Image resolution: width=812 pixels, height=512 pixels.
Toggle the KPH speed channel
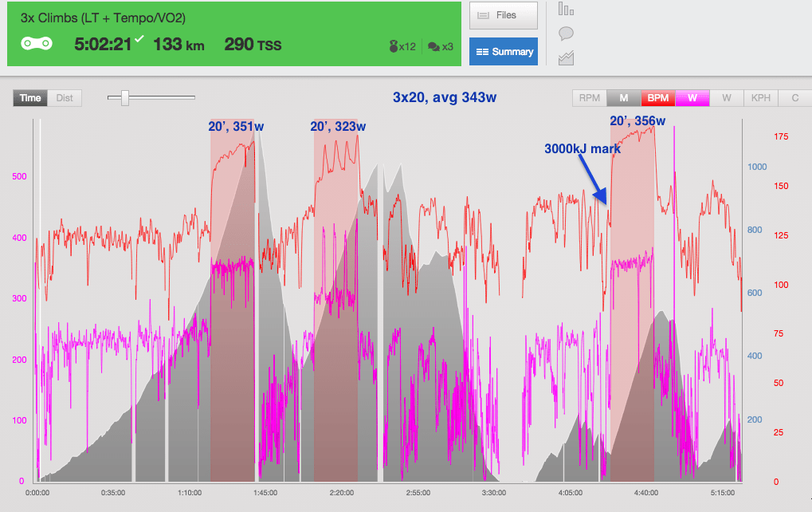coord(761,98)
